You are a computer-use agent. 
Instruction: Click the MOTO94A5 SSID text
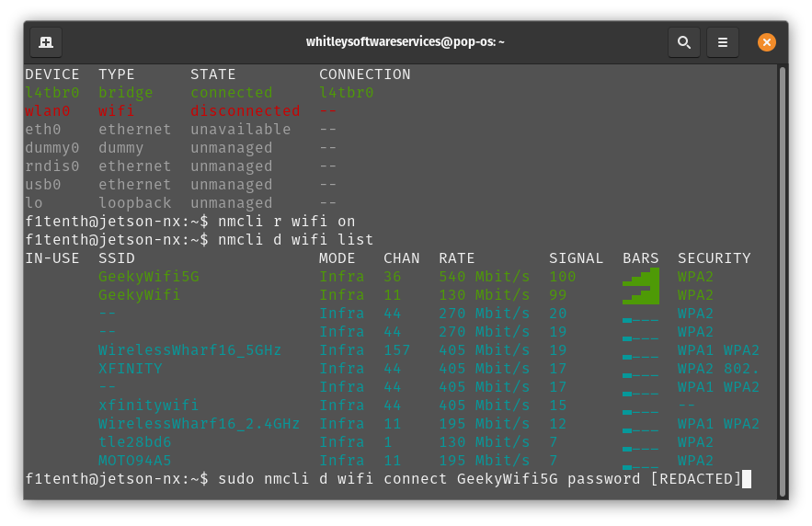coord(134,460)
